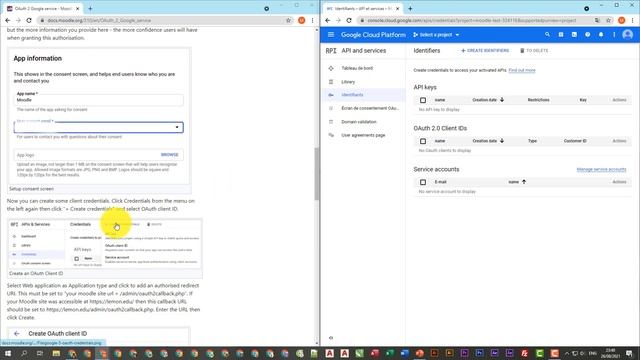Open Manage service accounts link
Image resolution: width=640 pixels, height=360 pixels.
click(x=601, y=169)
